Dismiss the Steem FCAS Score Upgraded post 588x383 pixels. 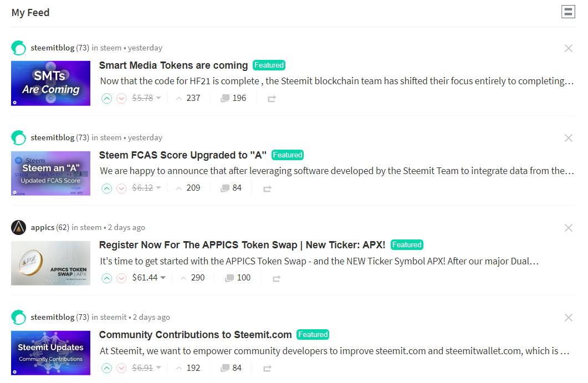click(569, 138)
